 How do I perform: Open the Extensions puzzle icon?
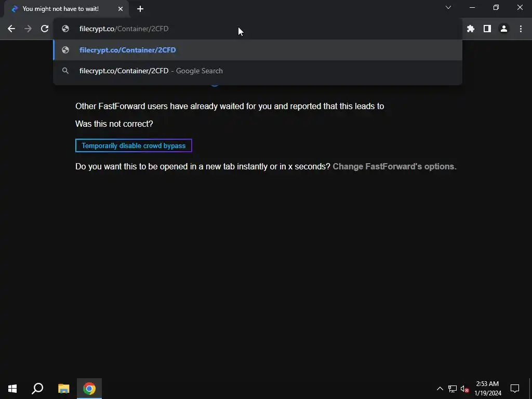pyautogui.click(x=471, y=29)
